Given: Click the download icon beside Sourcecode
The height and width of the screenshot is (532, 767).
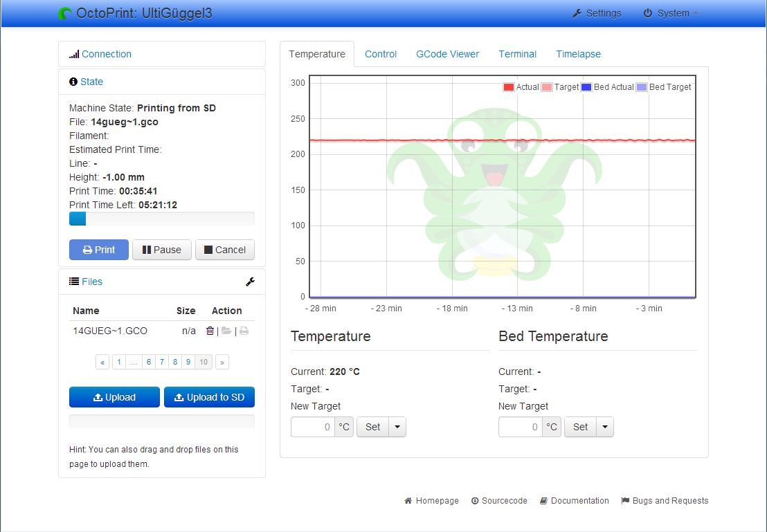Looking at the screenshot, I should click(x=474, y=501).
